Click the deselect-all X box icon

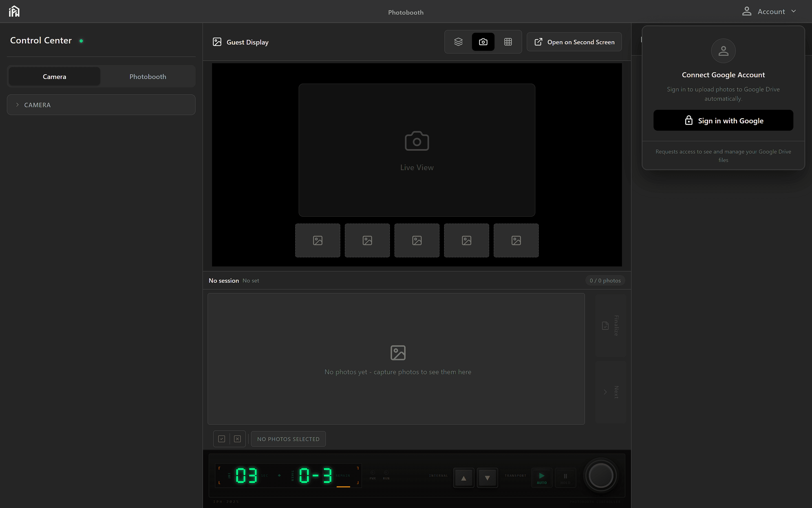(238, 439)
